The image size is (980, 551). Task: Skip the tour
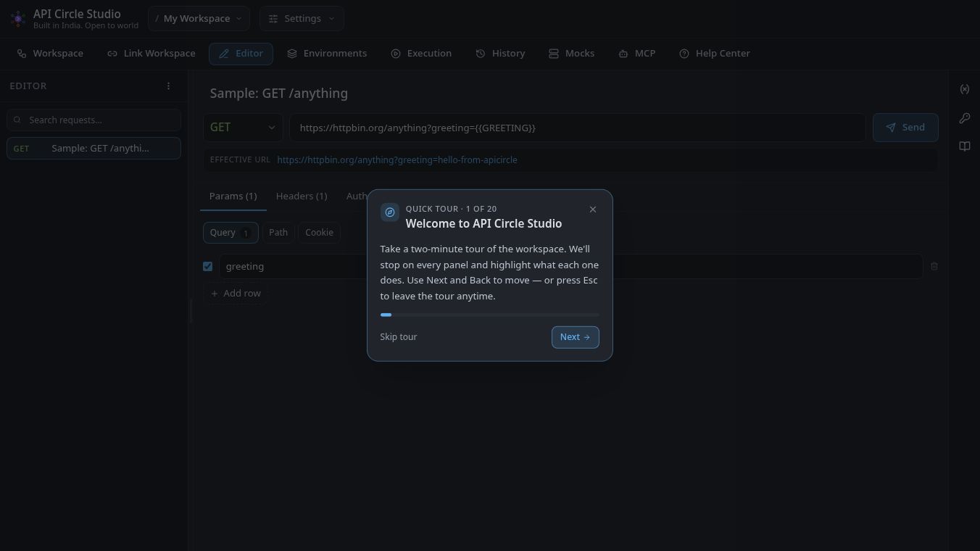click(x=399, y=337)
